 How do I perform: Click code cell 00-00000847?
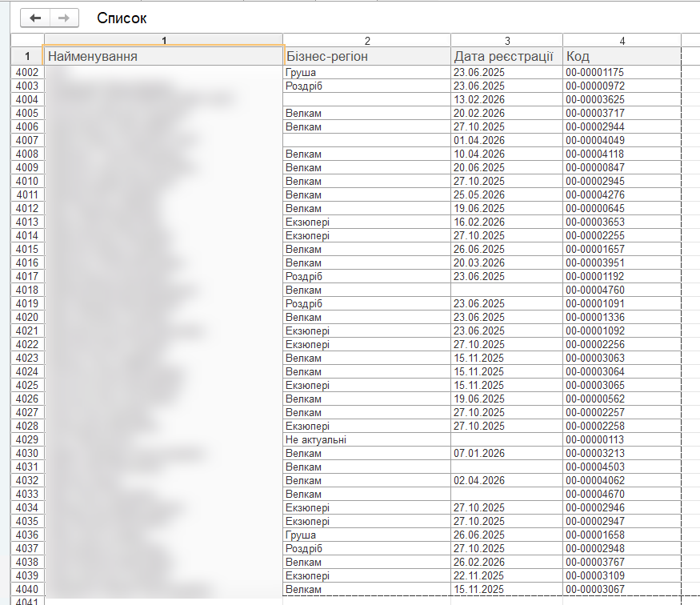pos(622,168)
